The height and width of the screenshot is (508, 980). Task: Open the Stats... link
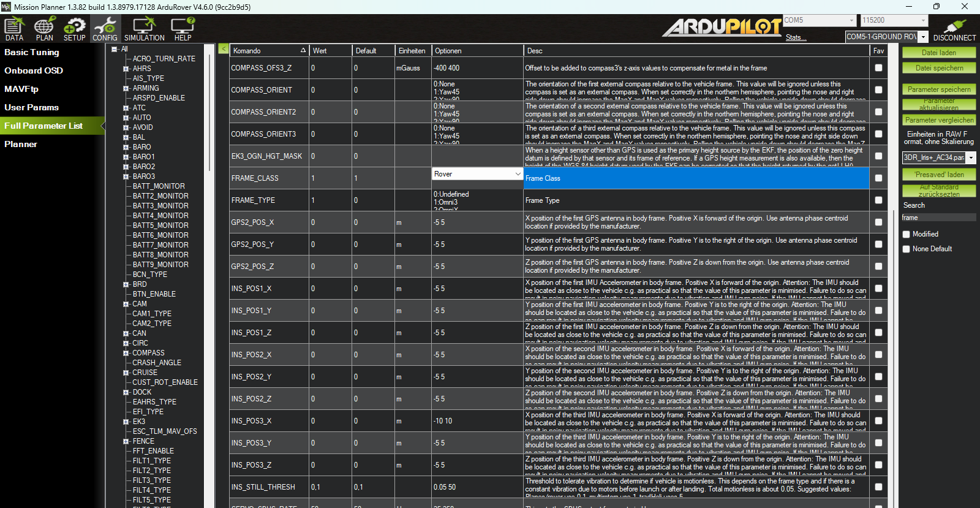point(796,37)
